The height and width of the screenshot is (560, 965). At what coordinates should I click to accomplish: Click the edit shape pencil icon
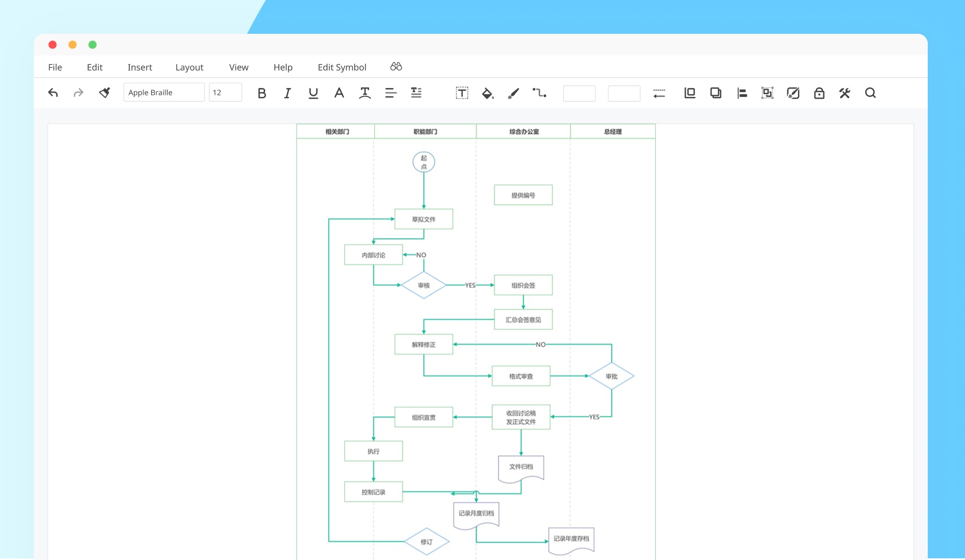[793, 93]
